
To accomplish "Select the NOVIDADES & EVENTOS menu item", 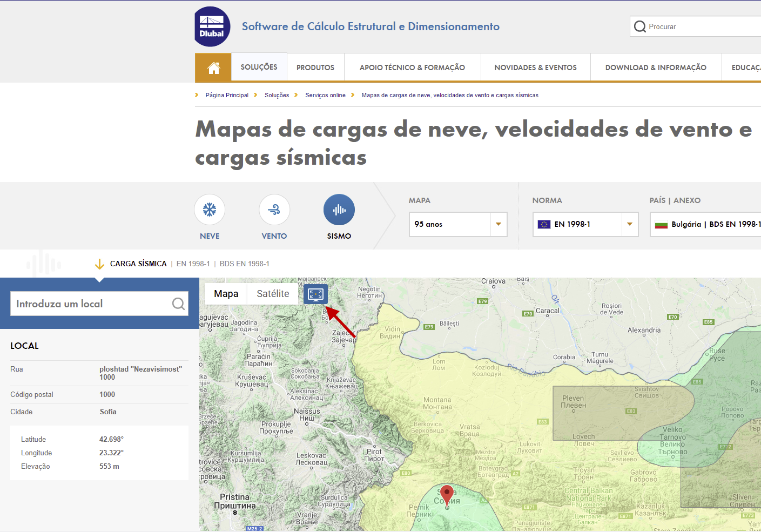I will point(535,67).
